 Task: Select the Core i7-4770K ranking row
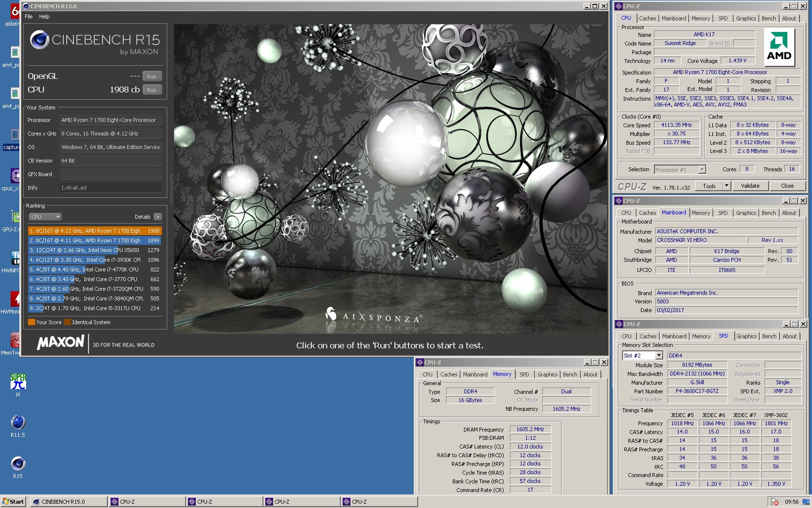coord(95,269)
